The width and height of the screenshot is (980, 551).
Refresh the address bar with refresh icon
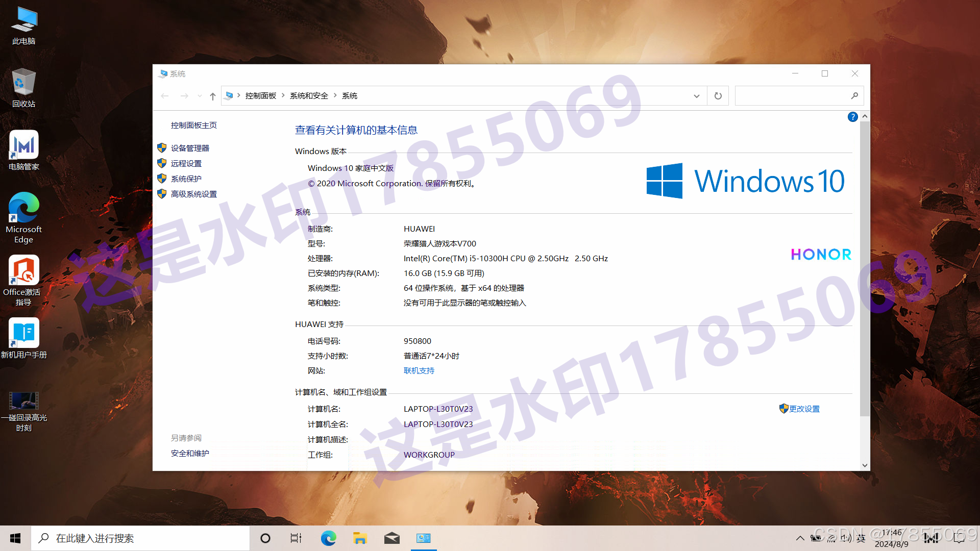click(x=718, y=96)
